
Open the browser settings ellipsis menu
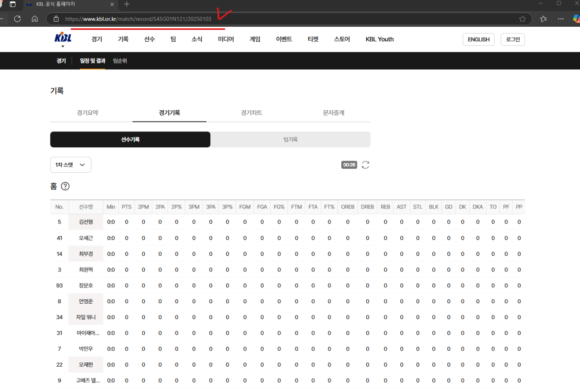pos(561,19)
